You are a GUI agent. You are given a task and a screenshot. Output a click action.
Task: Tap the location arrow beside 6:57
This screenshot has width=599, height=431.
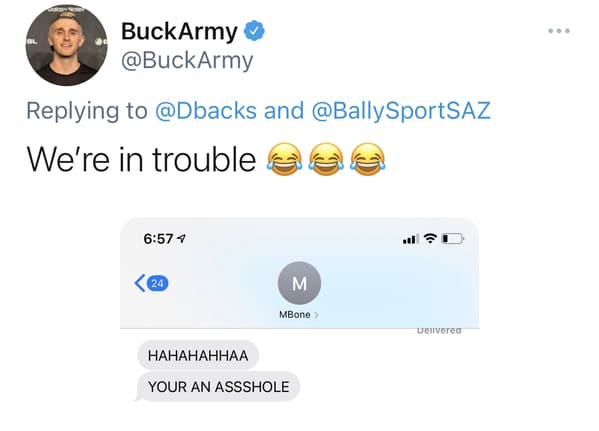tap(181, 238)
